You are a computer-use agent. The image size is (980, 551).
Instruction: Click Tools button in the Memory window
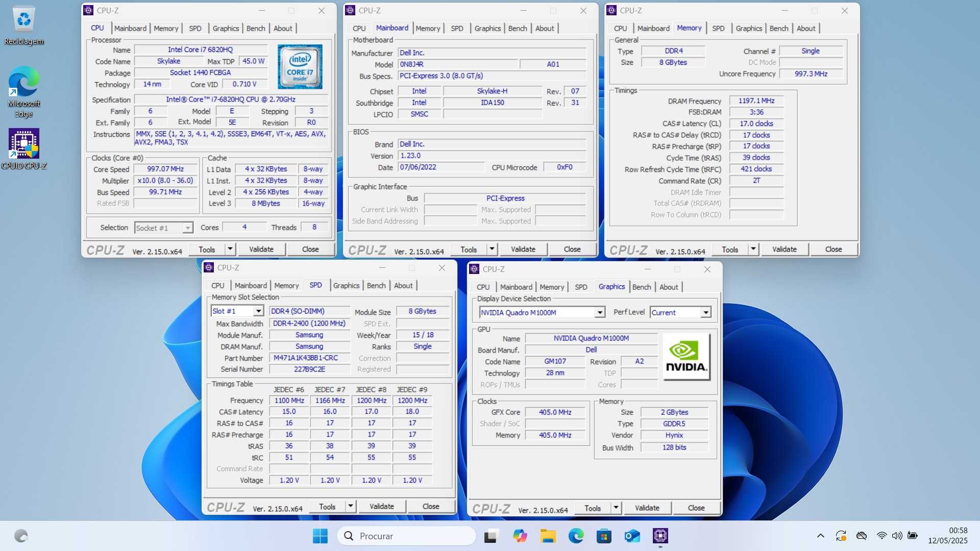coord(730,249)
